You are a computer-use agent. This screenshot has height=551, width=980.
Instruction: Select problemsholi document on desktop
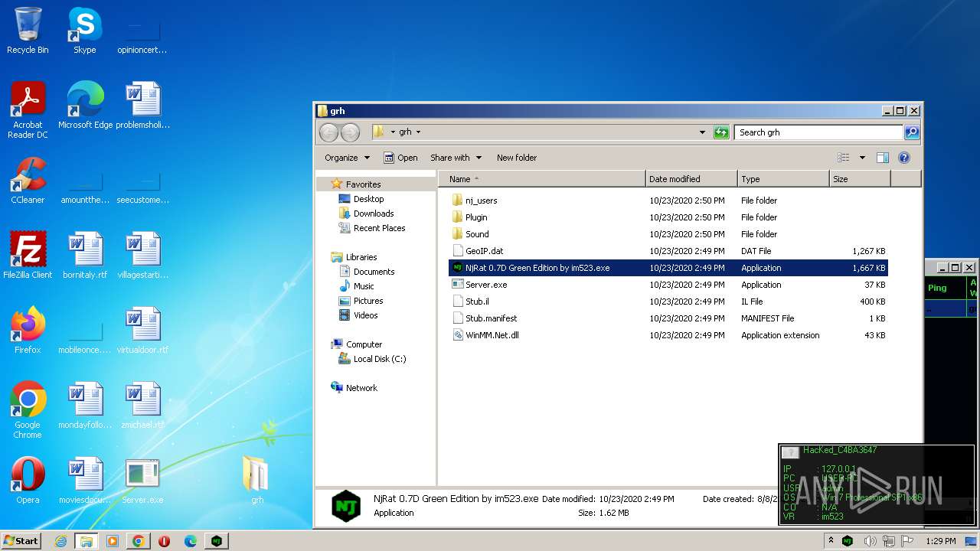(x=143, y=106)
